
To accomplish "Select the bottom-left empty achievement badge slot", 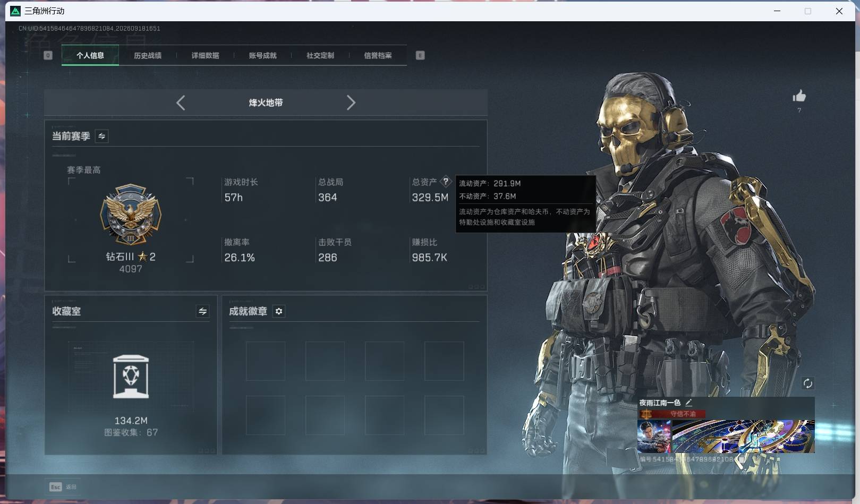I will (x=265, y=415).
